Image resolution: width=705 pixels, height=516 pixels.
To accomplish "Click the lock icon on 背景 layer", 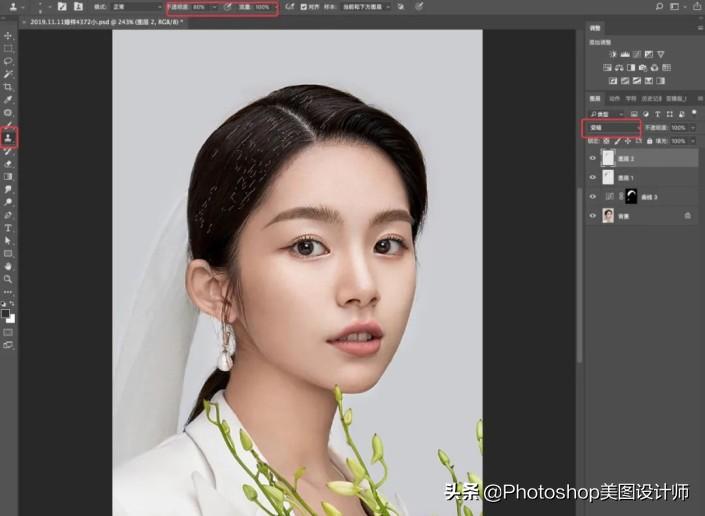I will tap(687, 215).
